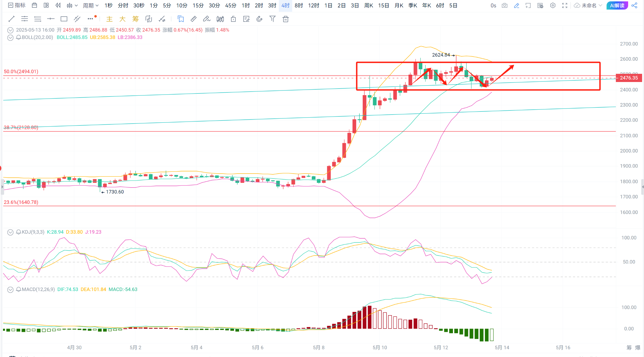Switch to the 1时 timeframe tab
This screenshot has height=357, width=644.
(x=245, y=5)
